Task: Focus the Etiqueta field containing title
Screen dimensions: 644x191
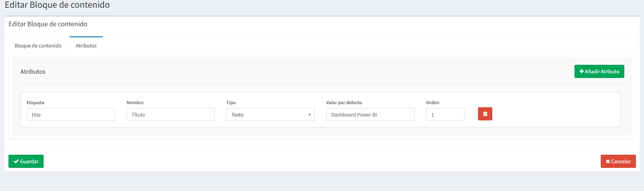Action: click(71, 115)
